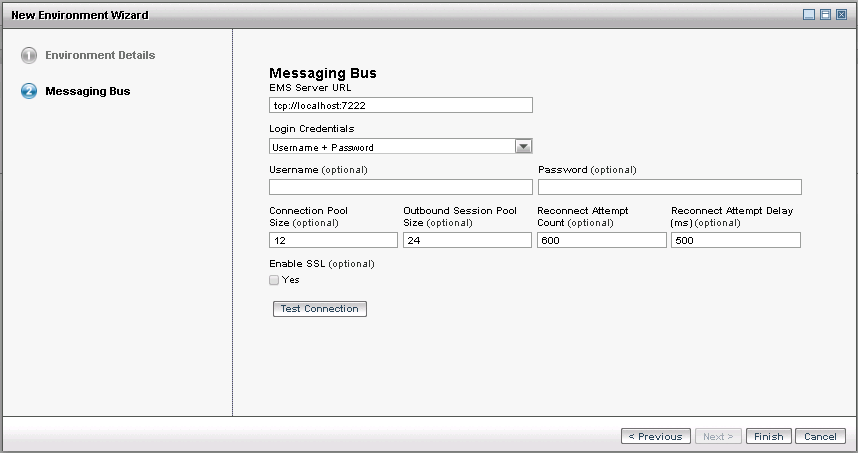Click the Finish button

[x=768, y=437]
